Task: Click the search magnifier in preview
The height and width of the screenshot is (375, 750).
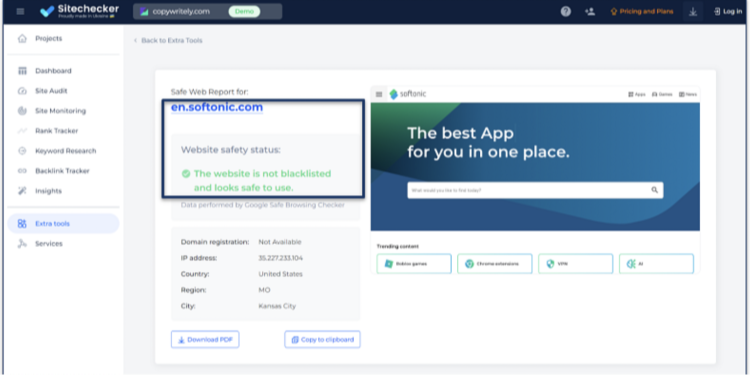Action: 654,190
